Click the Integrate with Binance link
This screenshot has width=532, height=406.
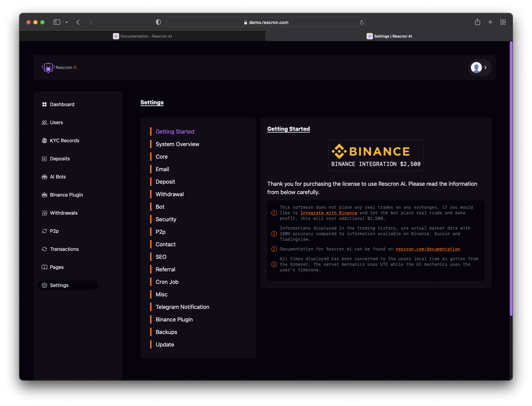[x=328, y=213]
